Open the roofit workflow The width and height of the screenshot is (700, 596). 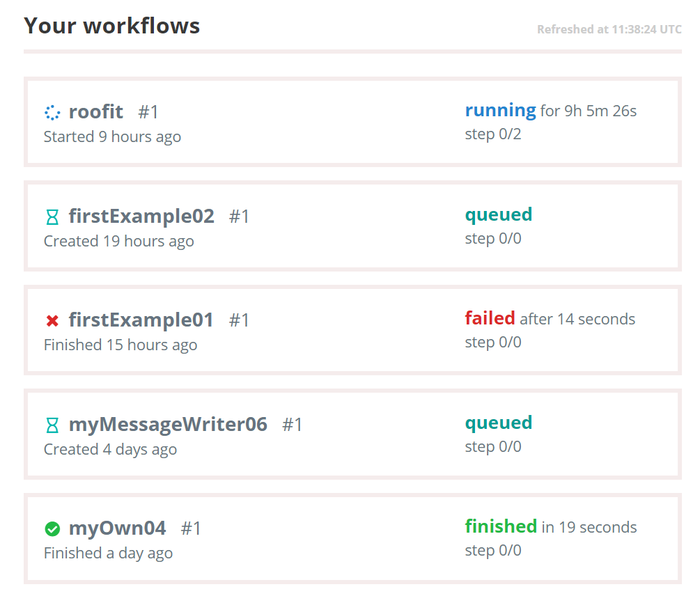96,111
